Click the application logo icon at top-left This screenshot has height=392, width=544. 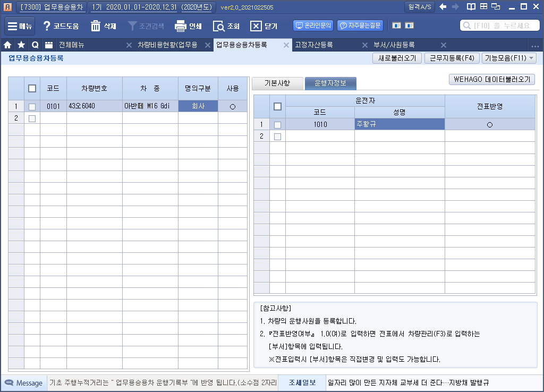[x=7, y=7]
